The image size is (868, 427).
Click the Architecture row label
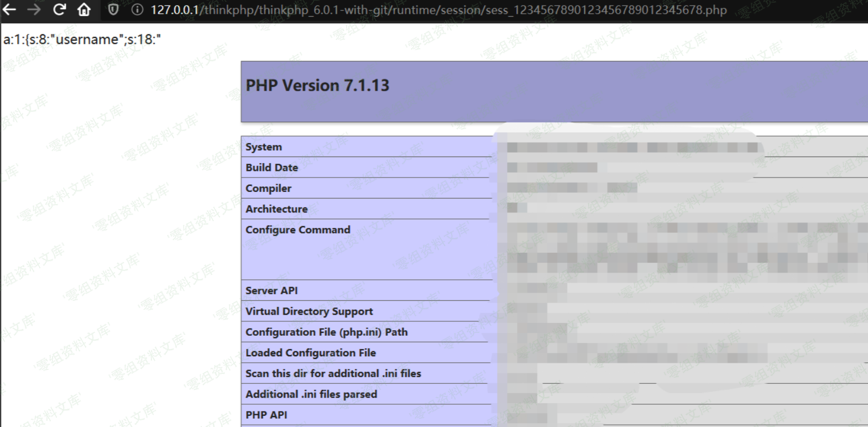(x=276, y=209)
